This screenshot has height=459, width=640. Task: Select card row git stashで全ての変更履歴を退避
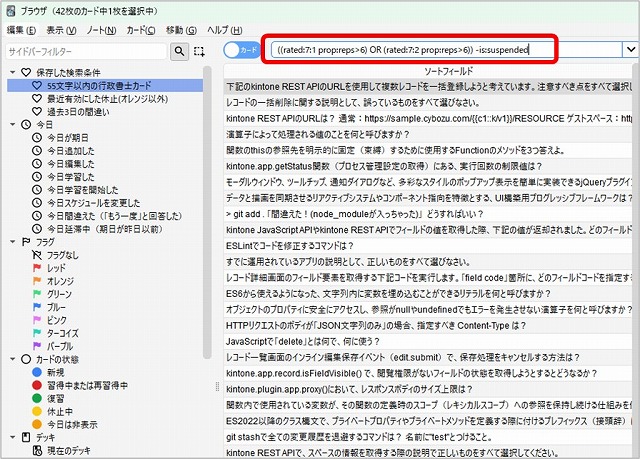click(430, 437)
